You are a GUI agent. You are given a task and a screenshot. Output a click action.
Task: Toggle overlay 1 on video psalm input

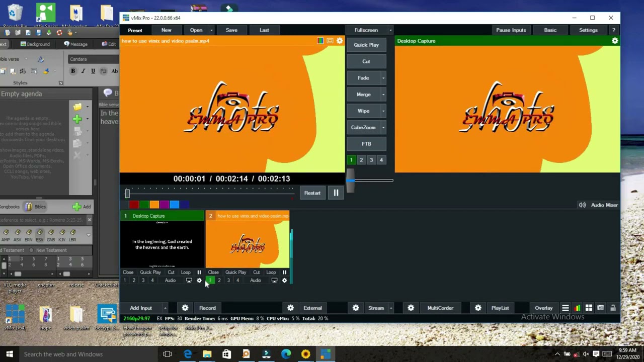tap(210, 281)
